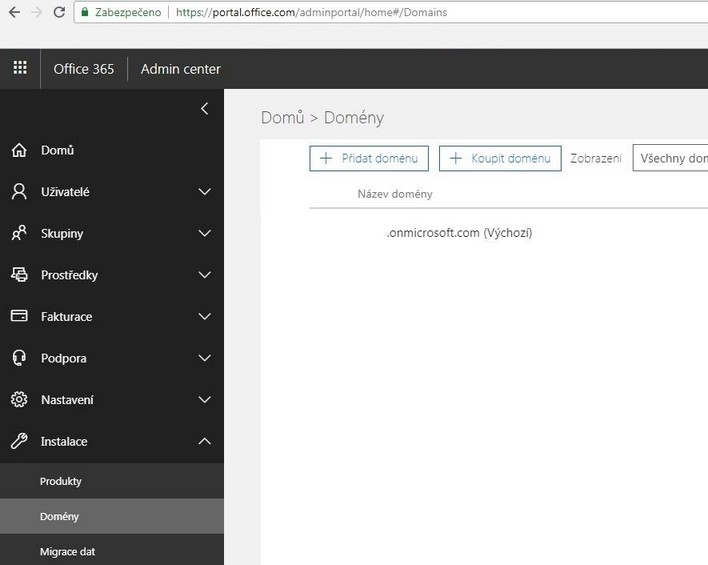Expand the Fakturace menu chevron

tap(205, 316)
